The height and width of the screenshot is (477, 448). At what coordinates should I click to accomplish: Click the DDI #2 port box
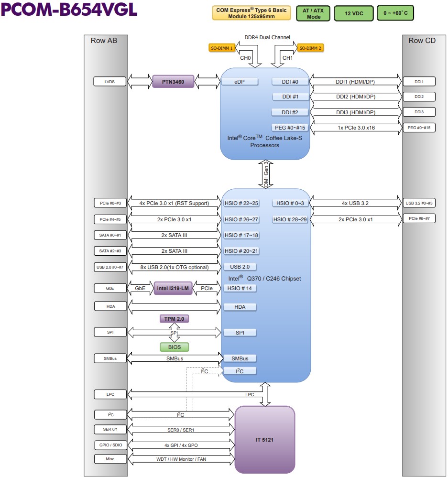coord(290,112)
